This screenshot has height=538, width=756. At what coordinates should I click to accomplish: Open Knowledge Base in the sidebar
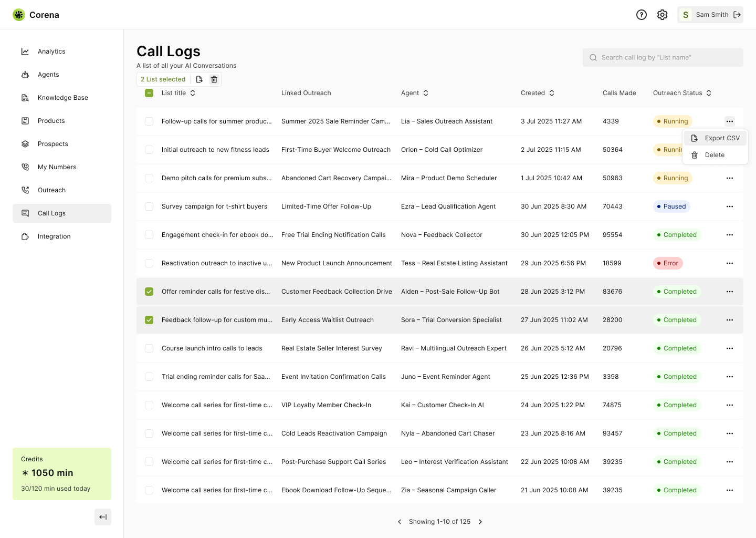(62, 98)
